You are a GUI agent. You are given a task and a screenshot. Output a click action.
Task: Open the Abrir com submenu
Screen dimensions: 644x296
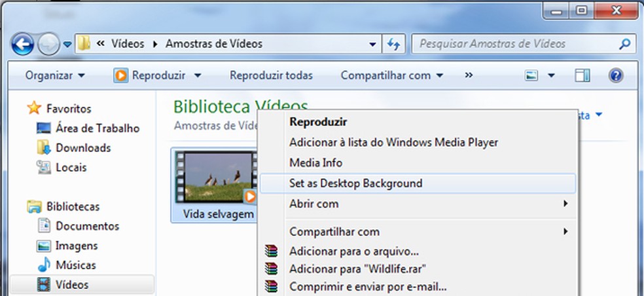tap(418, 204)
